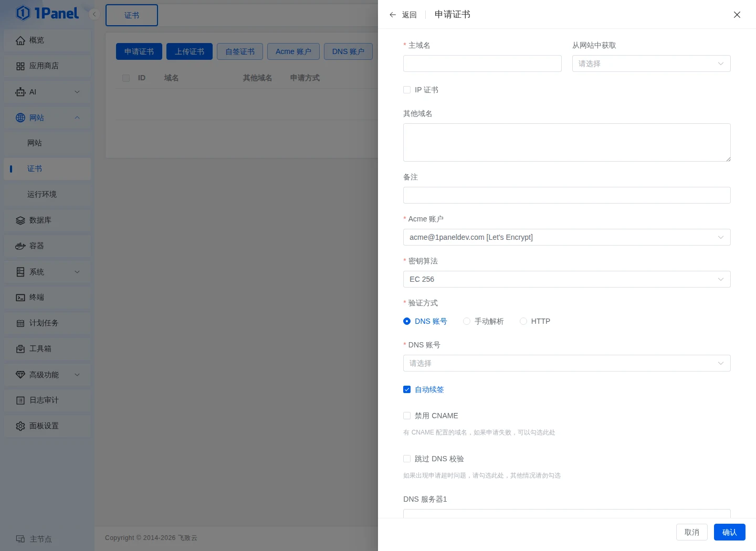The image size is (756, 551).
Task: Click the Acme 账户 toolbar button
Action: pos(293,51)
